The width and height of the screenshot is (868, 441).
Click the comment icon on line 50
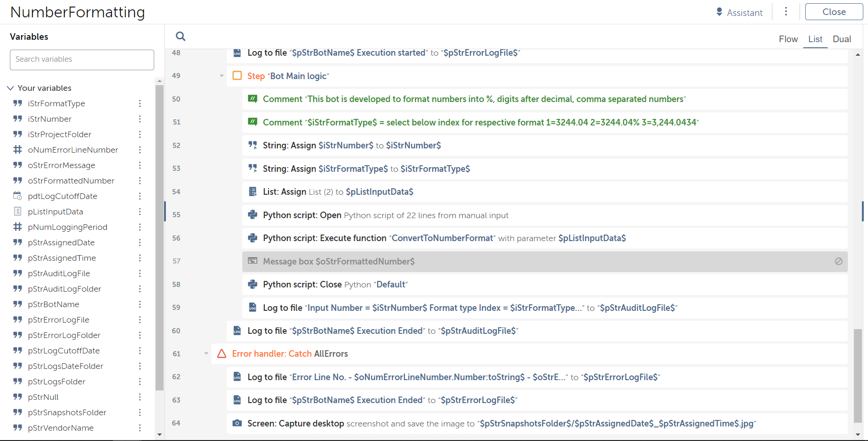(253, 99)
